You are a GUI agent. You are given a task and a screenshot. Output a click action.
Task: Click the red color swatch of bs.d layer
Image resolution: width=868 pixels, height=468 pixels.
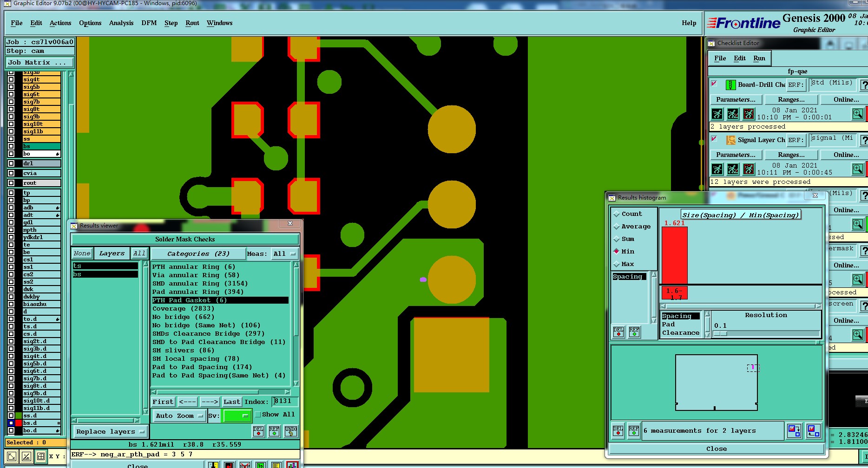click(x=19, y=423)
